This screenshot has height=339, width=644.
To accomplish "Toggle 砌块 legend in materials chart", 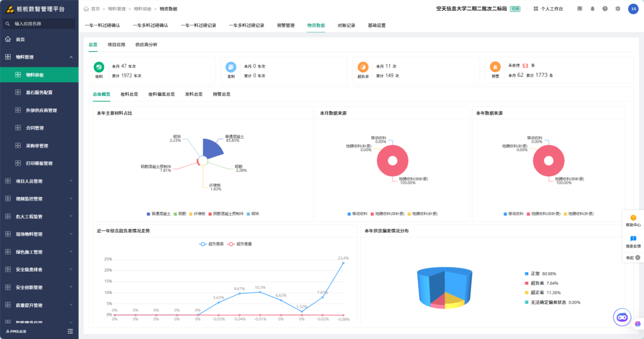I will [253, 214].
